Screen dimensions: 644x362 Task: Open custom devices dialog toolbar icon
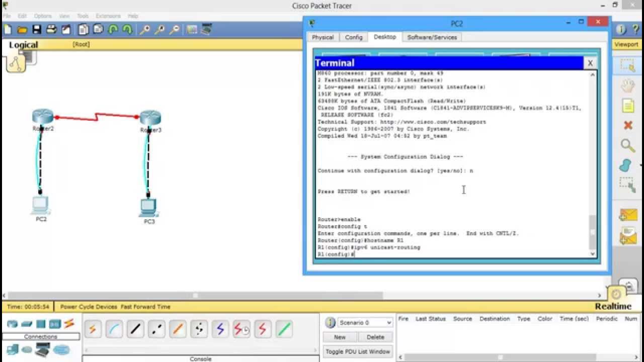[x=206, y=30]
